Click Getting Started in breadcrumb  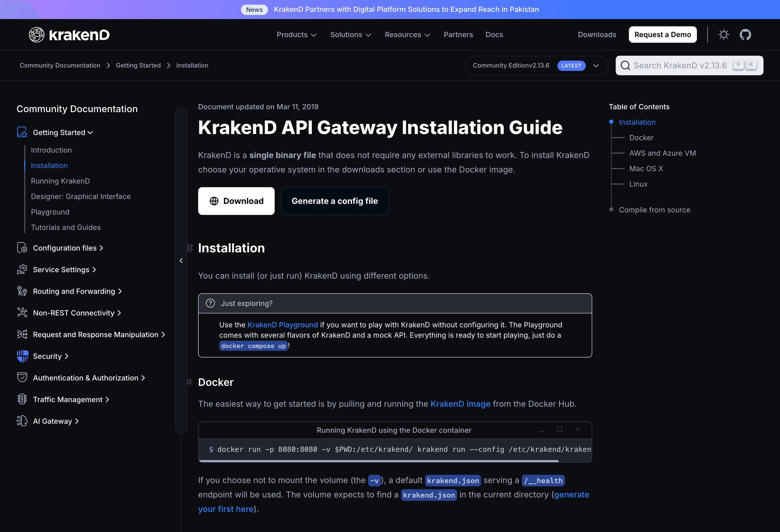[138, 65]
